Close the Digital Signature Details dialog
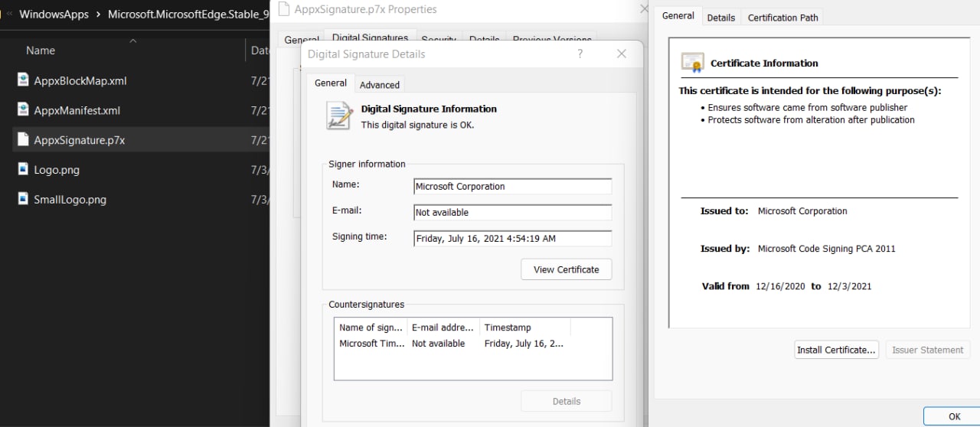Viewport: 980px width, 427px height. click(x=622, y=54)
